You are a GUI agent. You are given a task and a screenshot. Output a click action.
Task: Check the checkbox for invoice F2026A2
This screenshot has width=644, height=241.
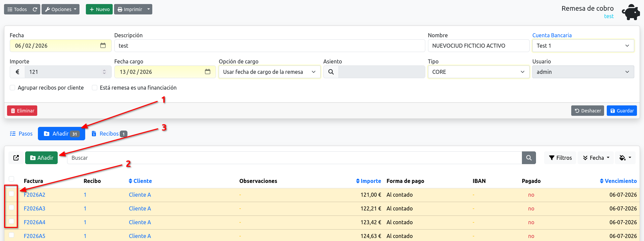[11, 194]
